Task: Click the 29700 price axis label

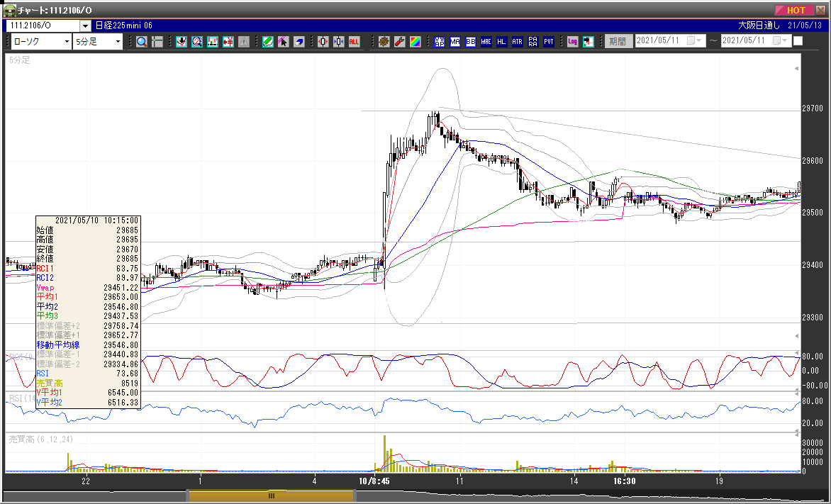Action: click(x=813, y=108)
